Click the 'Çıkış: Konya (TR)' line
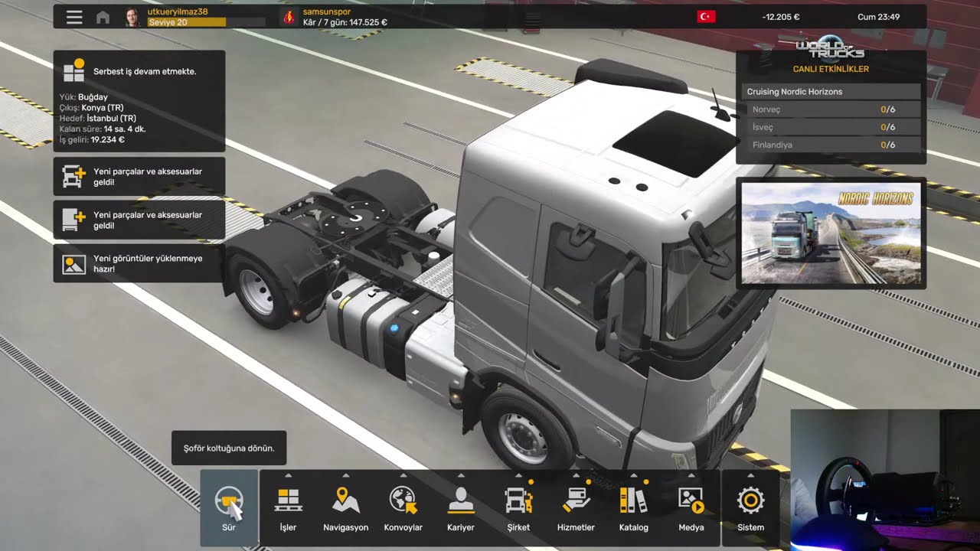980x551 pixels. click(x=91, y=108)
